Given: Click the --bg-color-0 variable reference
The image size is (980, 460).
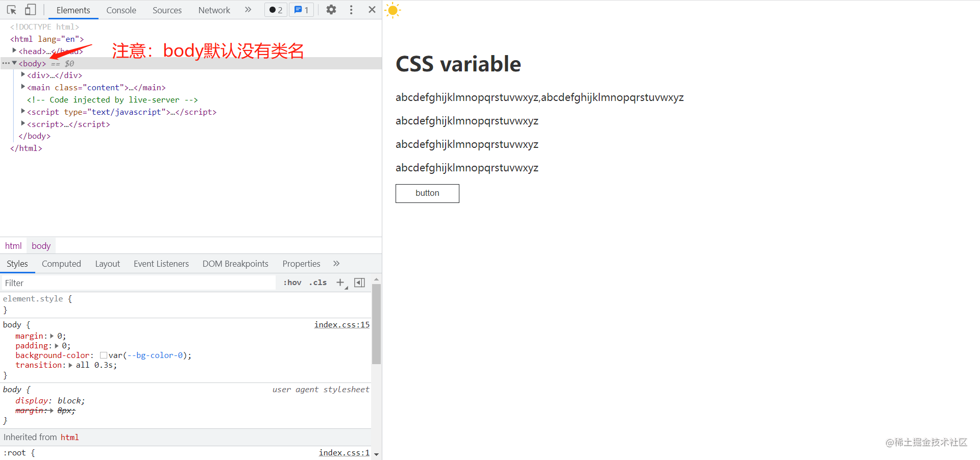Looking at the screenshot, I should tap(155, 355).
